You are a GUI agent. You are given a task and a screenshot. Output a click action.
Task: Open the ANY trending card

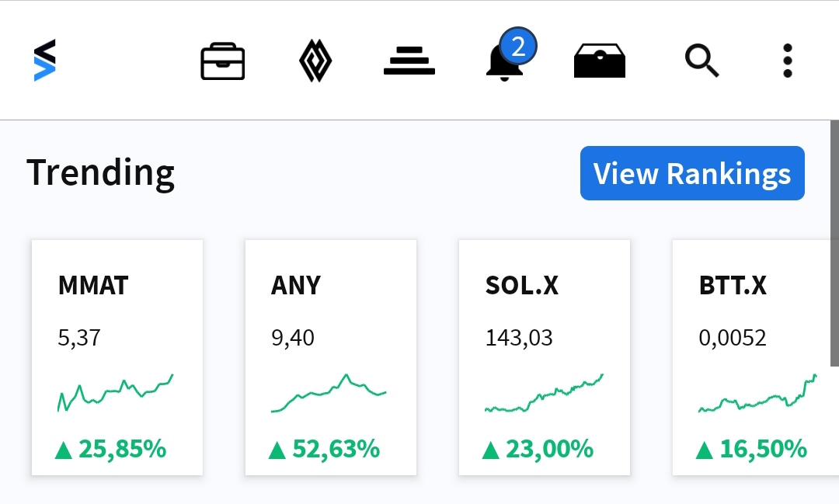pos(331,357)
